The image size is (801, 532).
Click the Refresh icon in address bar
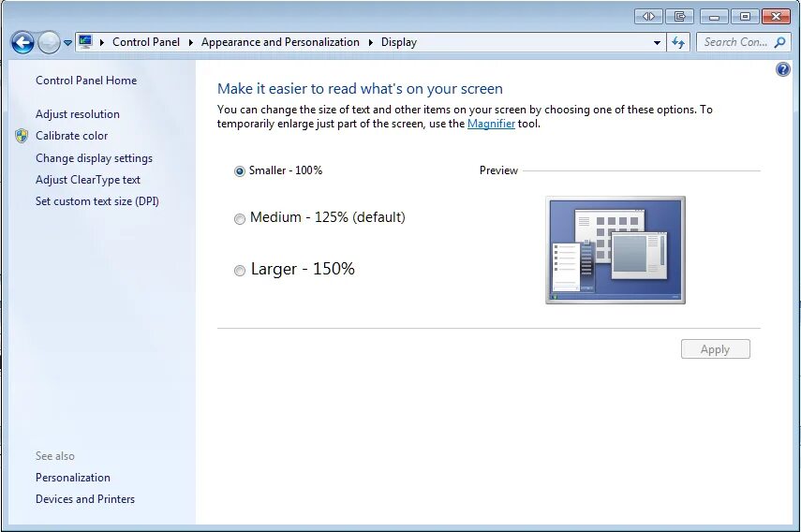678,42
